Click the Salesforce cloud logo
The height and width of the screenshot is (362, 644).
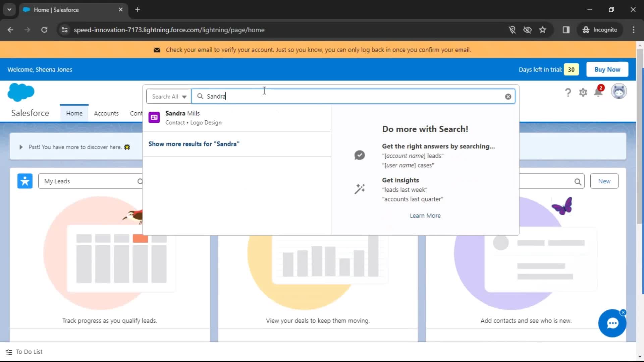tap(21, 92)
